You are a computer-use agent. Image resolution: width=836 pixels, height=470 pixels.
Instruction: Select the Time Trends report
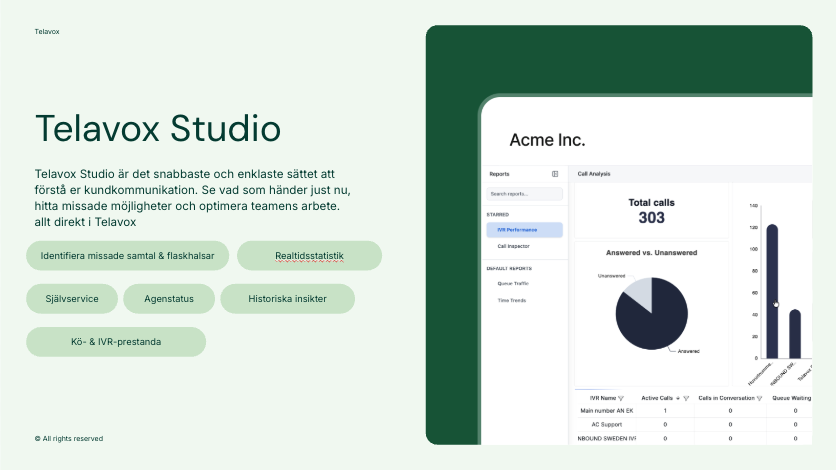[x=511, y=300]
